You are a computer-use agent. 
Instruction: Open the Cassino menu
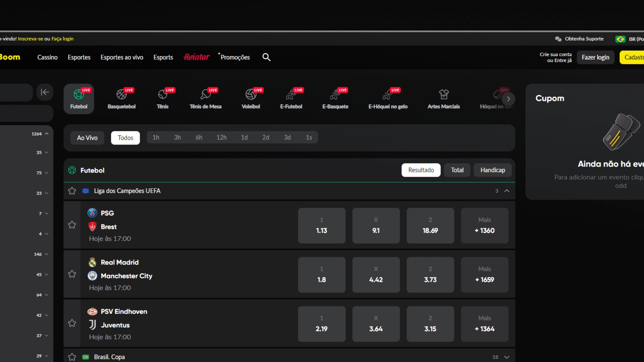[47, 57]
